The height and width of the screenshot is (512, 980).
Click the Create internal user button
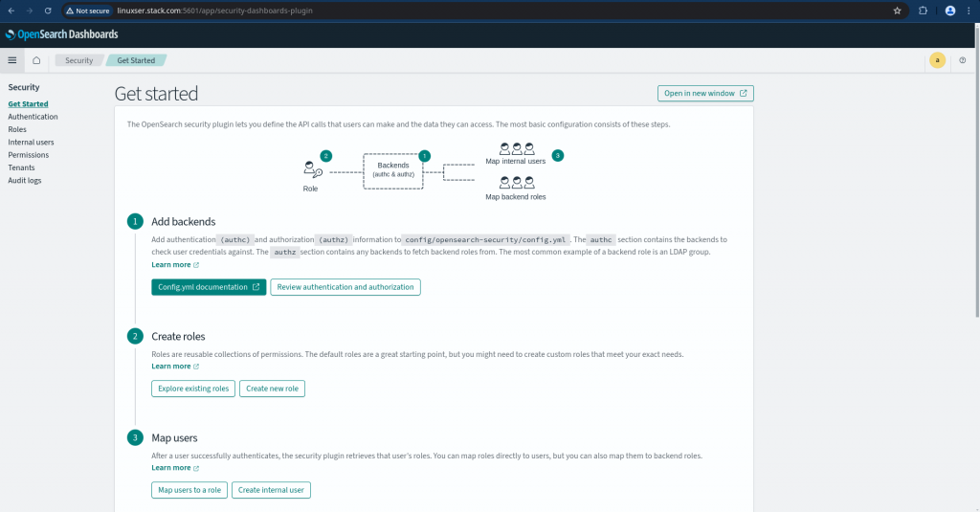click(271, 490)
